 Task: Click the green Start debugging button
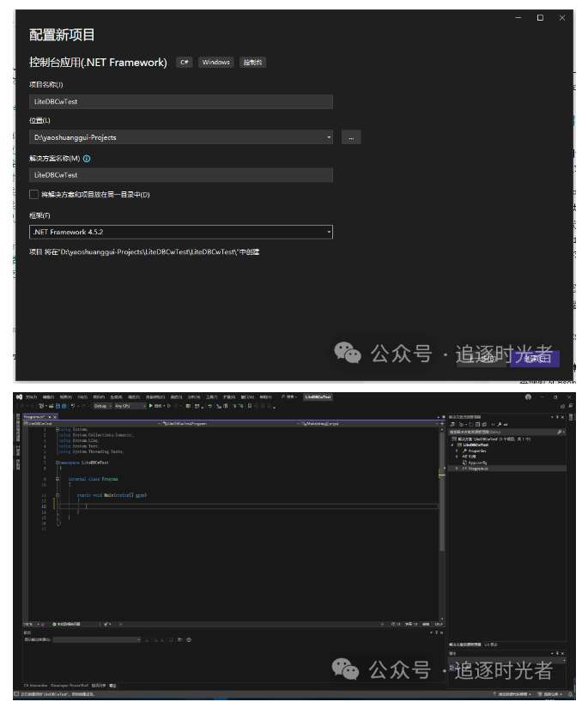150,406
